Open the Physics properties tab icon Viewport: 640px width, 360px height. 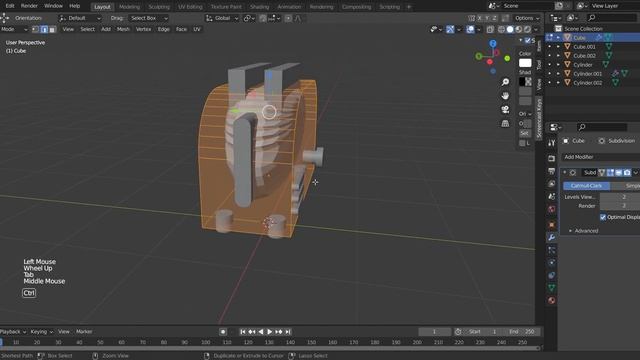[551, 262]
